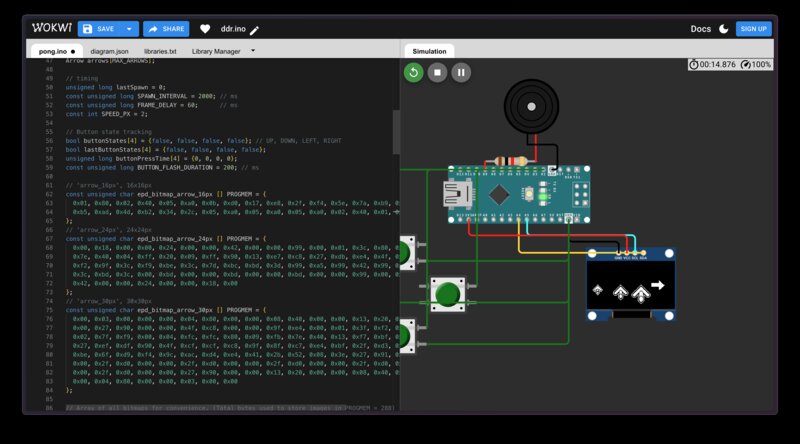Screen dimensions: 800x444
Task: Click the pencil icon to rename ddr.ino
Action: point(254,30)
